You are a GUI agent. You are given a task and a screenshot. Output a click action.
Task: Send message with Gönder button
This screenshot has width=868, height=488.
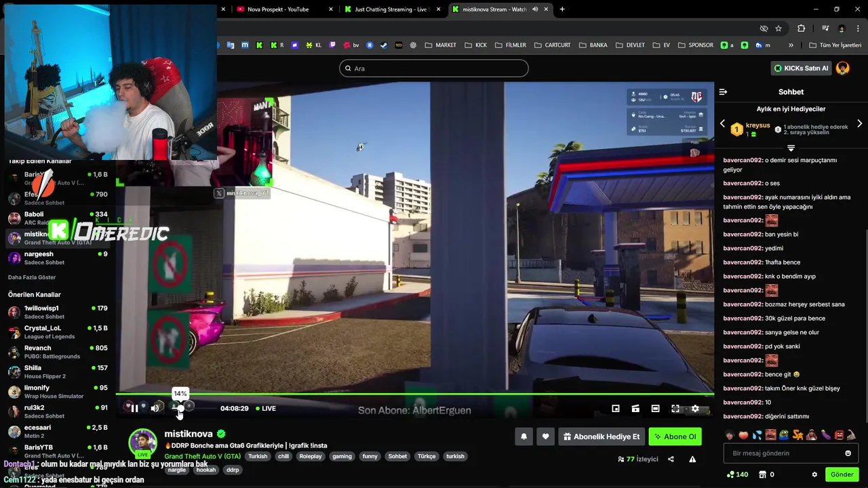842,474
